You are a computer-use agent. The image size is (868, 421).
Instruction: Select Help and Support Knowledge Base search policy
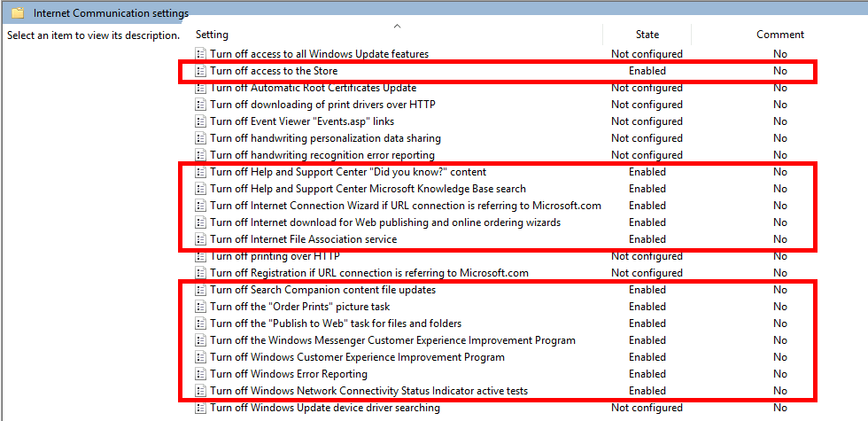coord(368,188)
